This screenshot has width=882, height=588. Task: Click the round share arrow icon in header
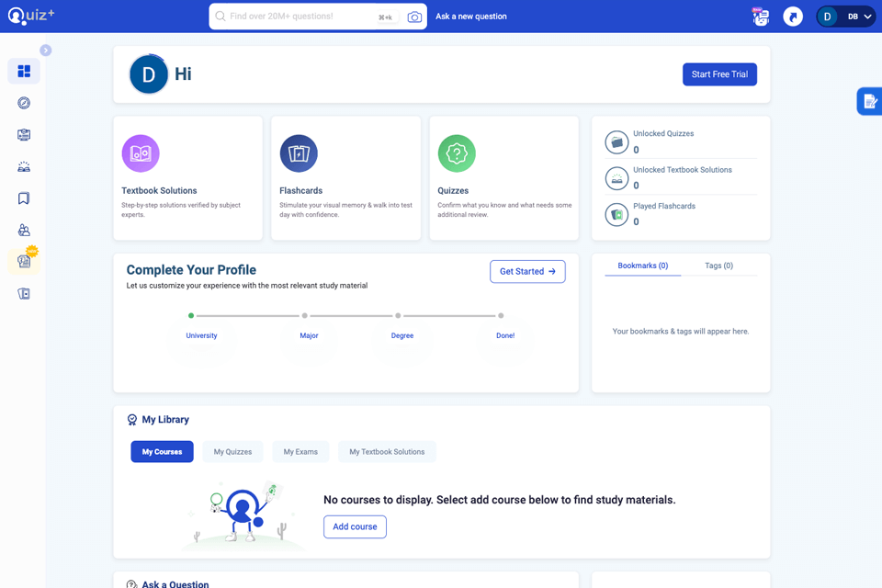793,17
